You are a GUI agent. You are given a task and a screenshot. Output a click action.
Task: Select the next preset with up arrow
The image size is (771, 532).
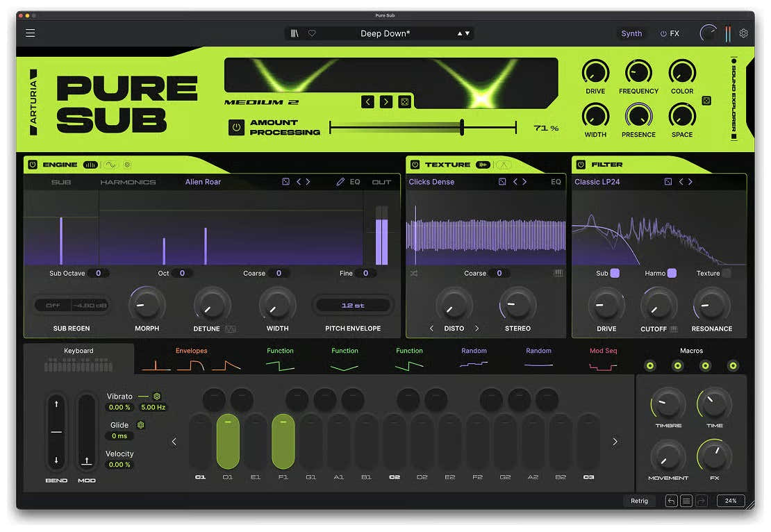pos(460,33)
